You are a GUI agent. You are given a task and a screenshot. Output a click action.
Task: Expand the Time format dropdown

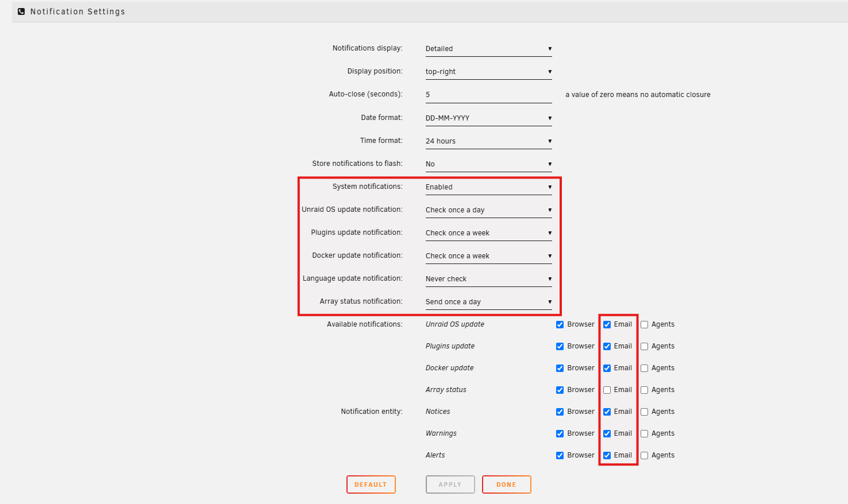[x=488, y=141]
